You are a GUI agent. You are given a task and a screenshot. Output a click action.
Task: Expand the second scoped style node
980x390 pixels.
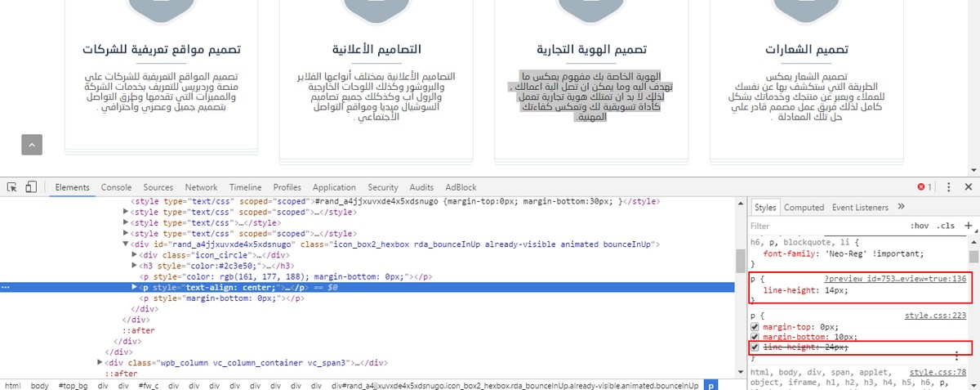point(126,212)
